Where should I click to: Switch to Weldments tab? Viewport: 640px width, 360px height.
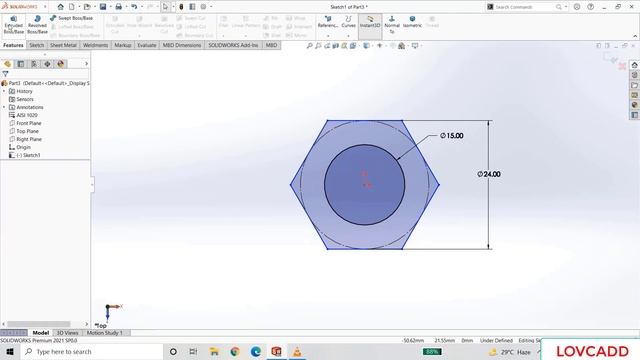click(x=95, y=45)
